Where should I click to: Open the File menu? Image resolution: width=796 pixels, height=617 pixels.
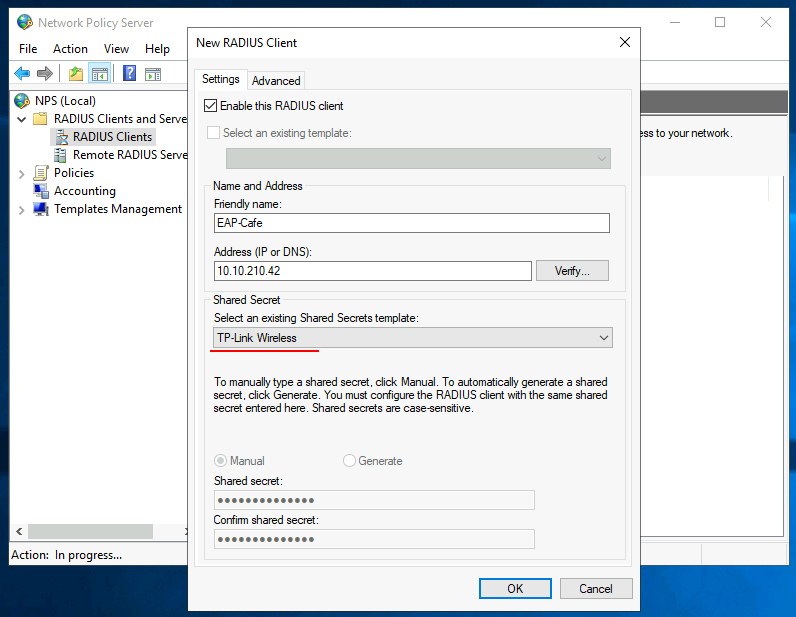pyautogui.click(x=28, y=49)
